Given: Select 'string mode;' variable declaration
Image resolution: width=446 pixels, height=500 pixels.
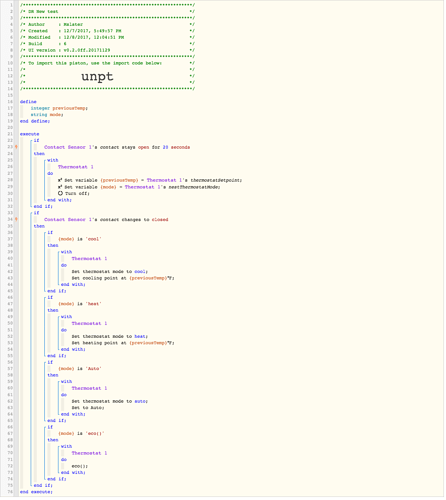Looking at the screenshot, I should pyautogui.click(x=47, y=115).
